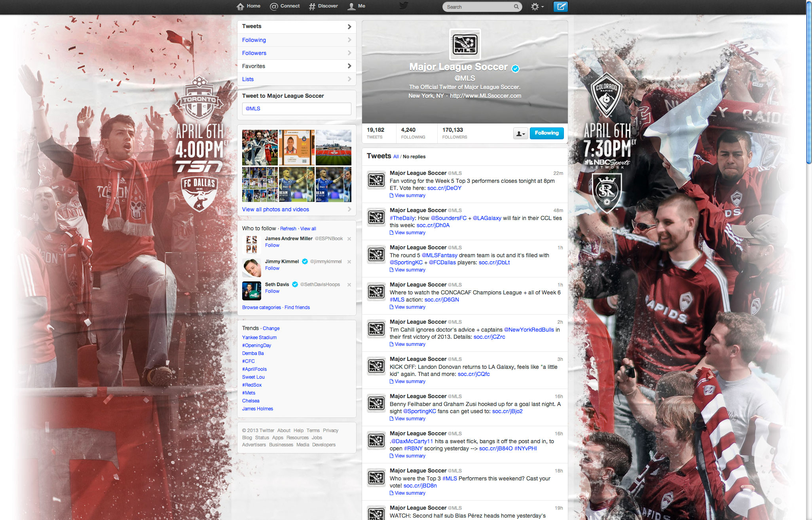Expand the Lists row chevron

[349, 79]
